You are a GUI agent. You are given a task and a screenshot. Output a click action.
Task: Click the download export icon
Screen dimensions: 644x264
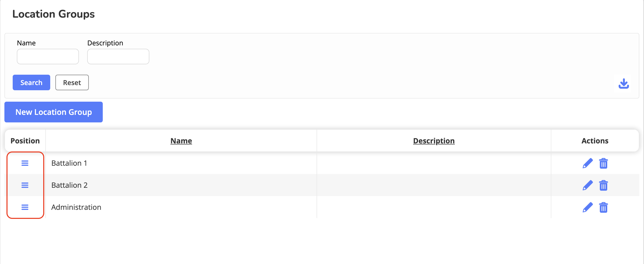(x=624, y=84)
